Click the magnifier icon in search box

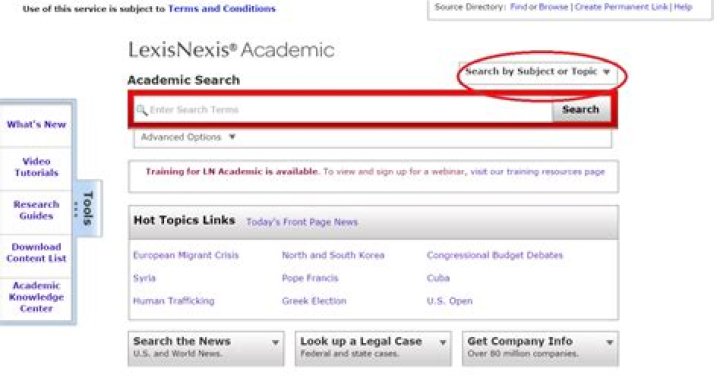click(x=141, y=110)
